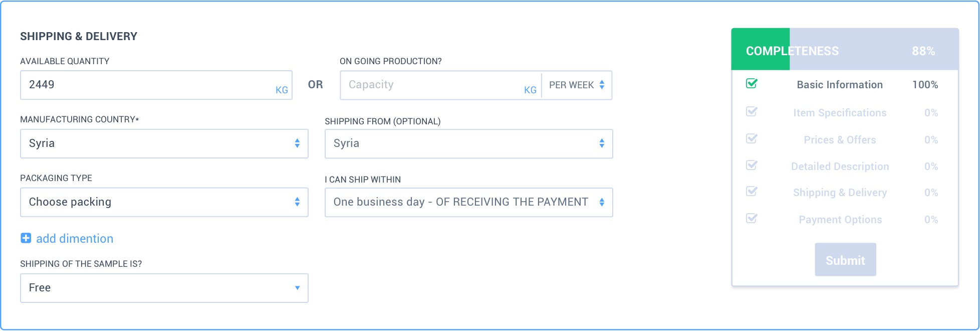980x331 pixels.
Task: Toggle the Basic Information green checkbox
Action: point(752,83)
